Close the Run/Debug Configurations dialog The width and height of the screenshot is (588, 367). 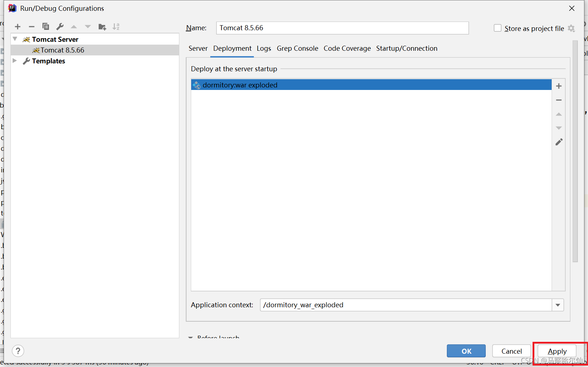(572, 8)
